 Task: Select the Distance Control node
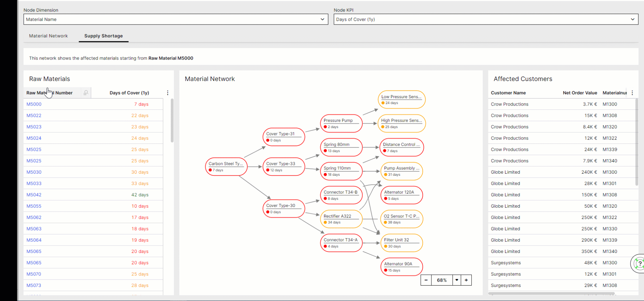(402, 147)
